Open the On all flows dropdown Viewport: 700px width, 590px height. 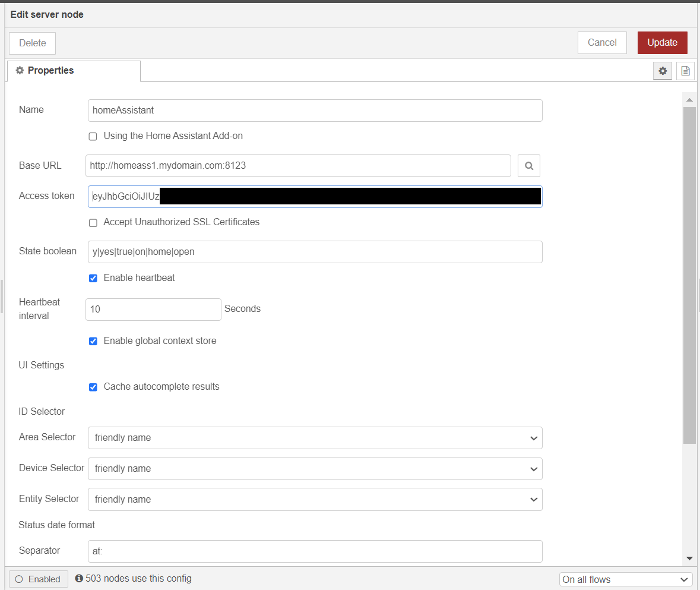coord(625,579)
